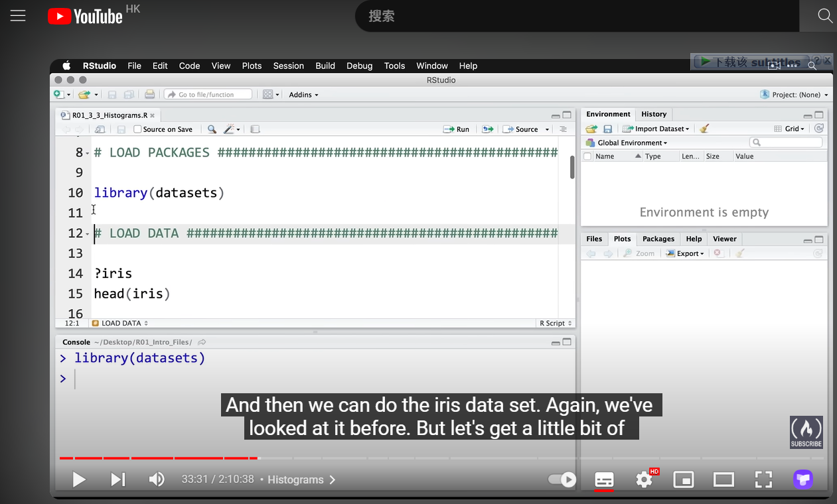Enter fullscreen video mode
The image size is (837, 504).
(764, 479)
